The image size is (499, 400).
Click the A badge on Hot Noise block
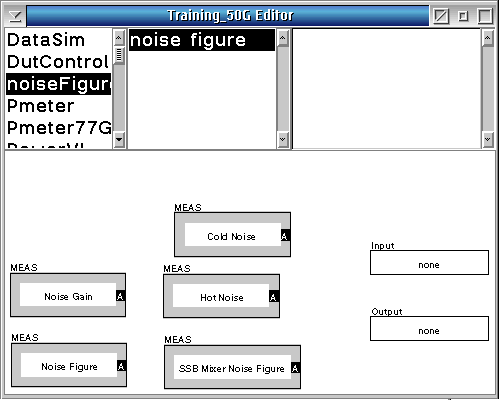[273, 297]
